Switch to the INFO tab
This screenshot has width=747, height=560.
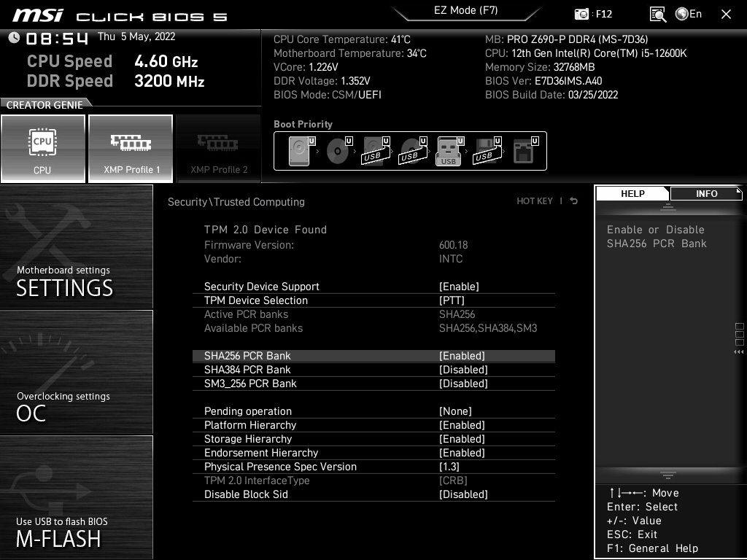point(706,193)
